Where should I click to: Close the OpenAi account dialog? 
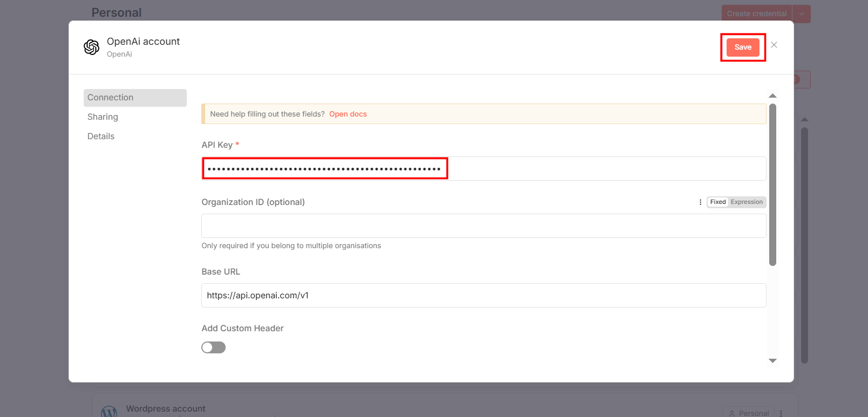774,45
